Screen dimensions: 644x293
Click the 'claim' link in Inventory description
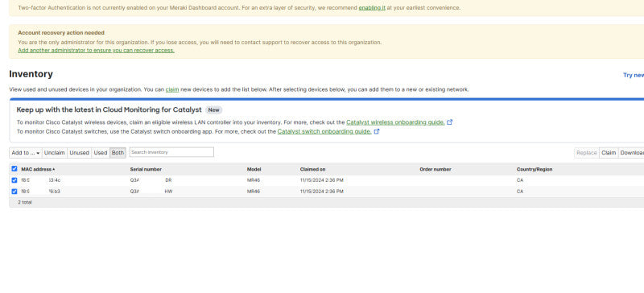172,89
